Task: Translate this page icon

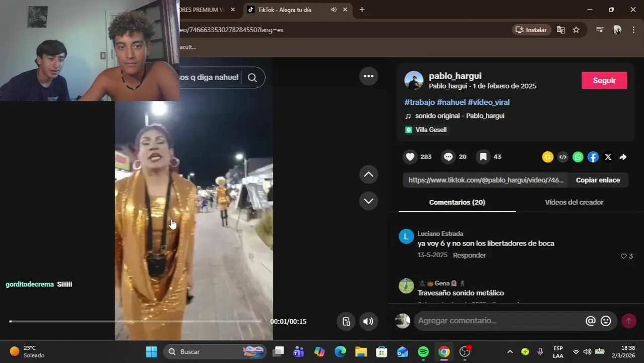Action: [561, 30]
